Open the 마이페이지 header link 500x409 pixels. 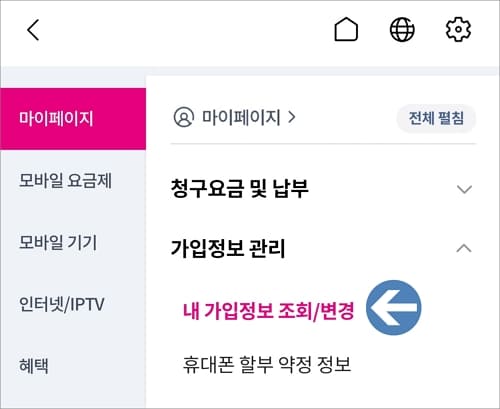(x=241, y=117)
